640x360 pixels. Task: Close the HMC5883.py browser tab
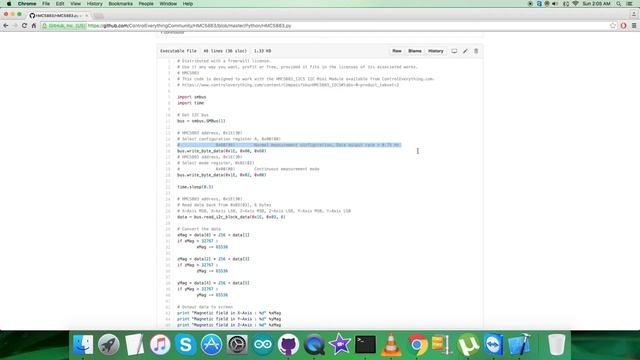pos(87,16)
